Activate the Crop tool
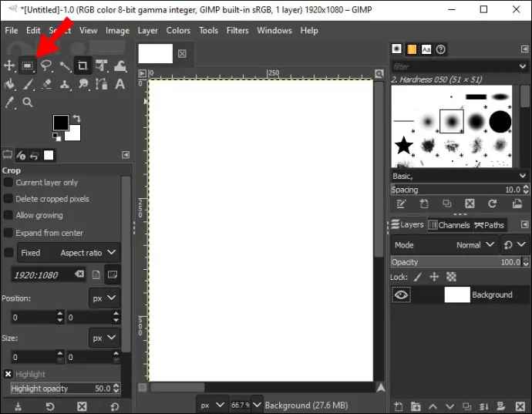This screenshot has width=532, height=414. 82,66
